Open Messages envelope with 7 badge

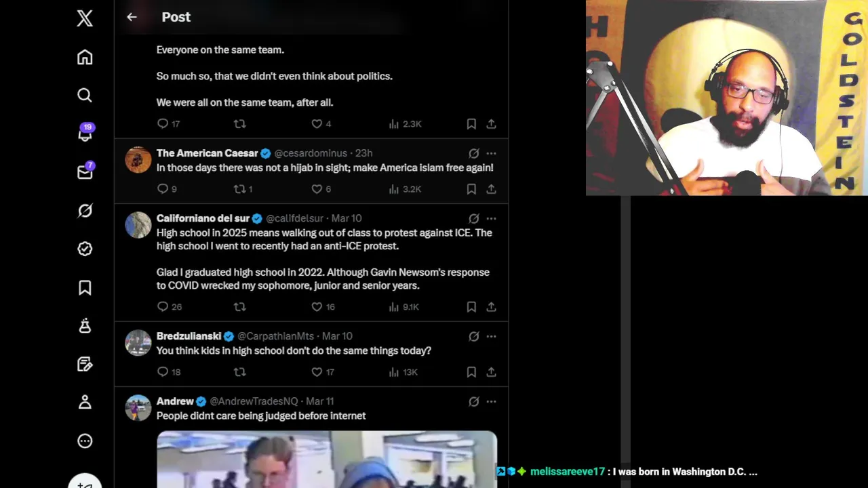click(x=85, y=171)
